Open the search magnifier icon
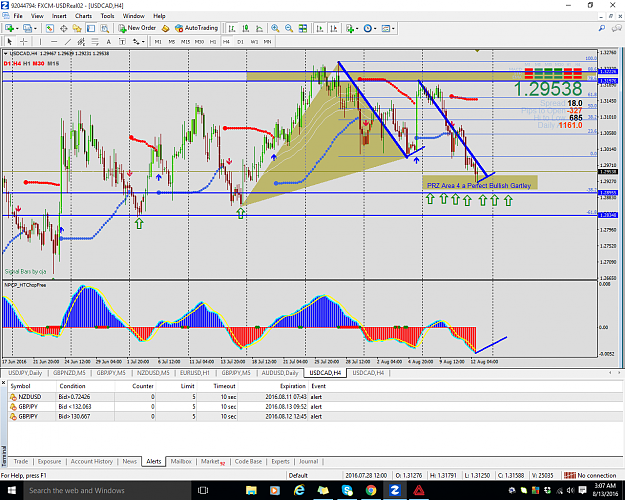 [x=602, y=28]
